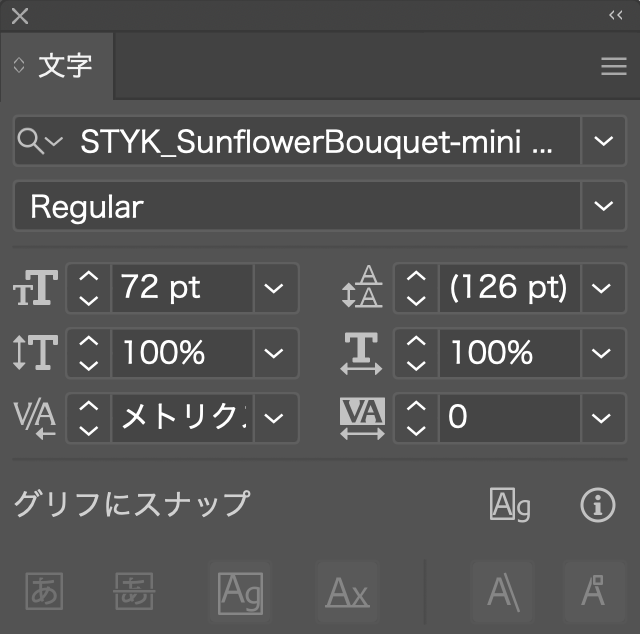The width and height of the screenshot is (640, 634).
Task: Open the tracking dropdown list
Action: 601,418
